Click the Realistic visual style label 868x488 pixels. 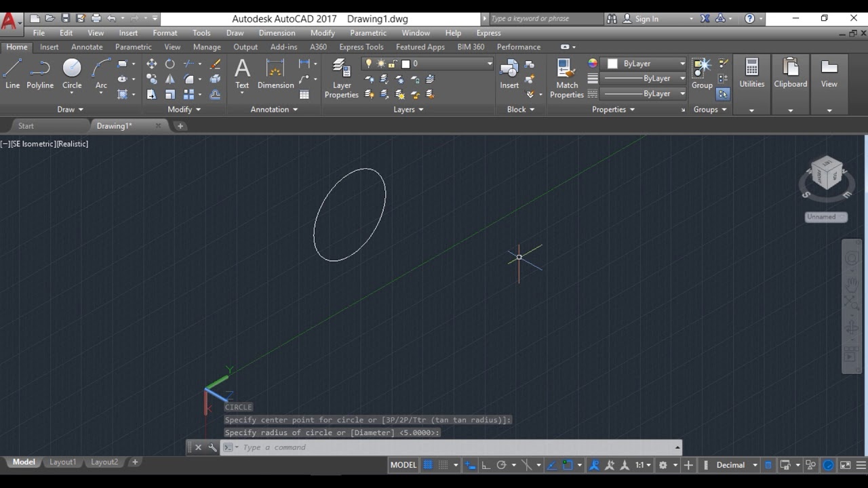(73, 144)
